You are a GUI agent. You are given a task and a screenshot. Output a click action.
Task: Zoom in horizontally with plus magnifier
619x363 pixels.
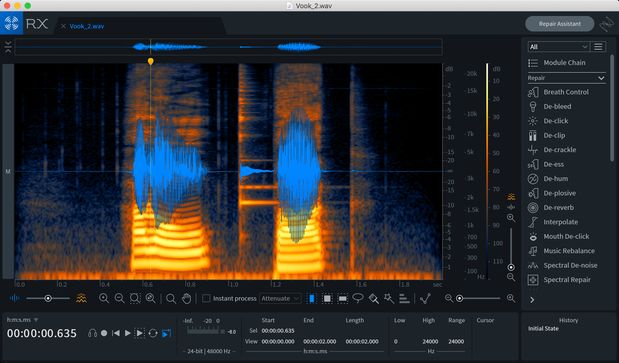tap(510, 298)
